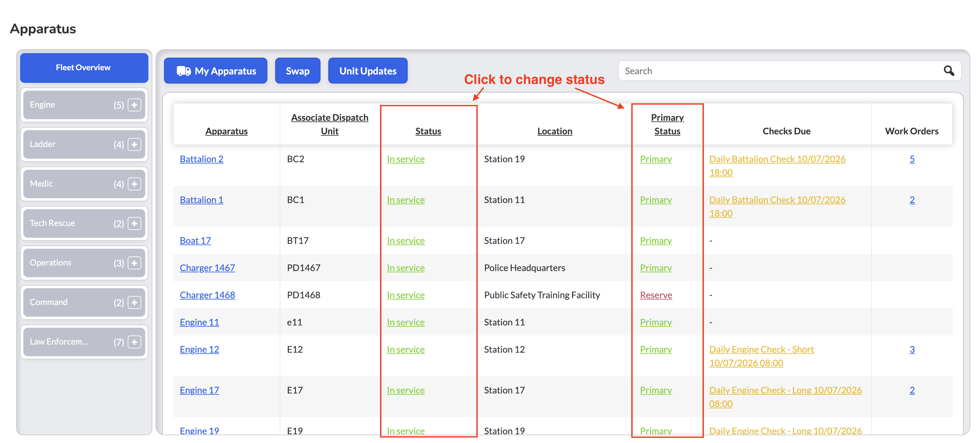Sort by Location column header

coord(554,131)
